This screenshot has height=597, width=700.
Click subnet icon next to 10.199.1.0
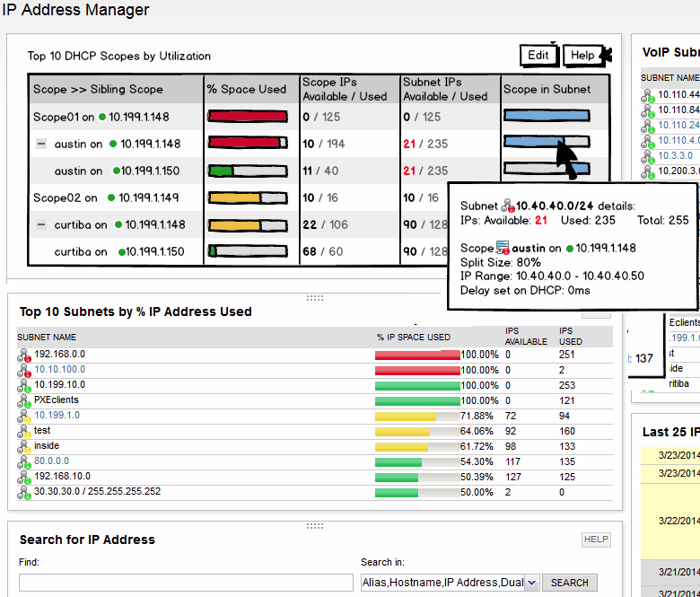(x=24, y=417)
